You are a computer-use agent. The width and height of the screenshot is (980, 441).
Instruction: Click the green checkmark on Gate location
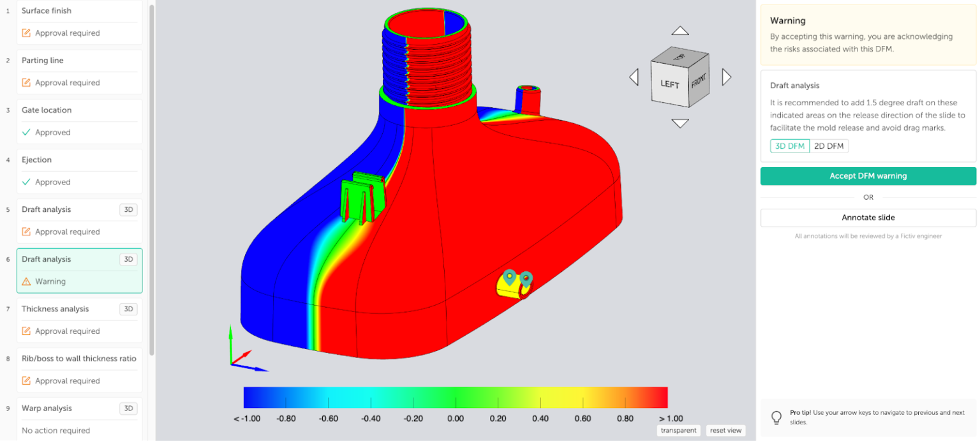[x=26, y=132]
